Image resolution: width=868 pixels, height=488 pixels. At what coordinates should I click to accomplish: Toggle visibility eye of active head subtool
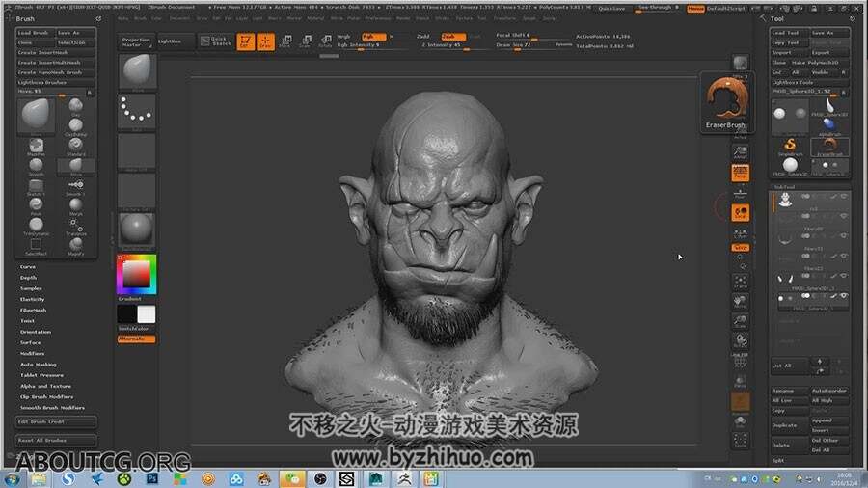tap(844, 197)
